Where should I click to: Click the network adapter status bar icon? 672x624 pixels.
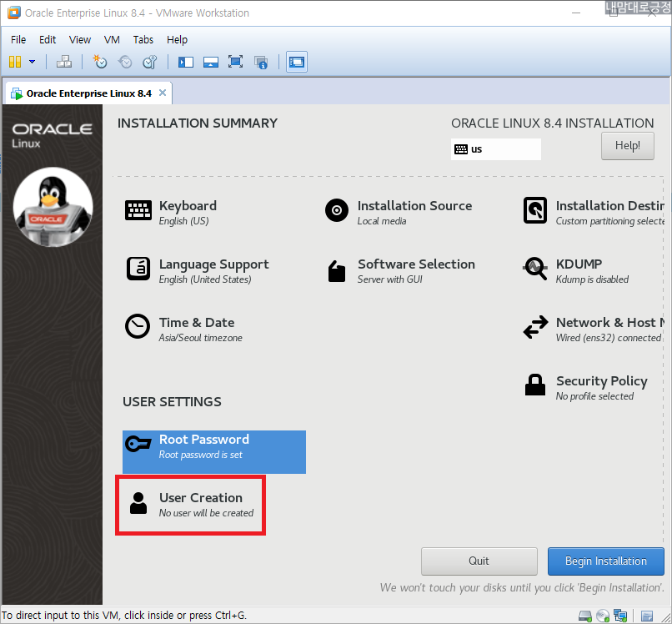pyautogui.click(x=620, y=616)
